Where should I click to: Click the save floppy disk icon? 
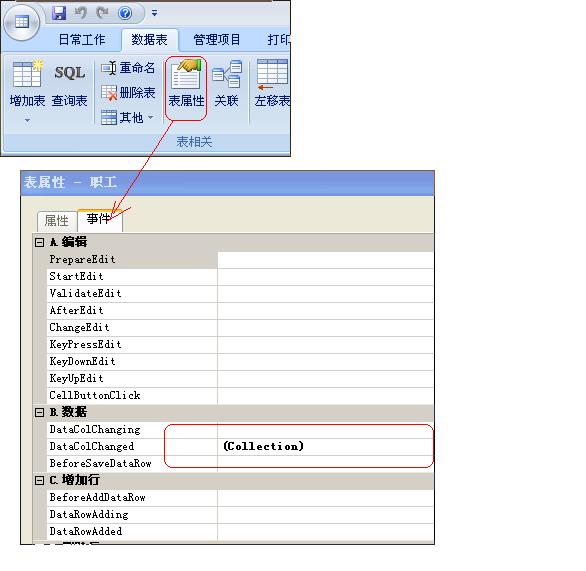[x=59, y=13]
